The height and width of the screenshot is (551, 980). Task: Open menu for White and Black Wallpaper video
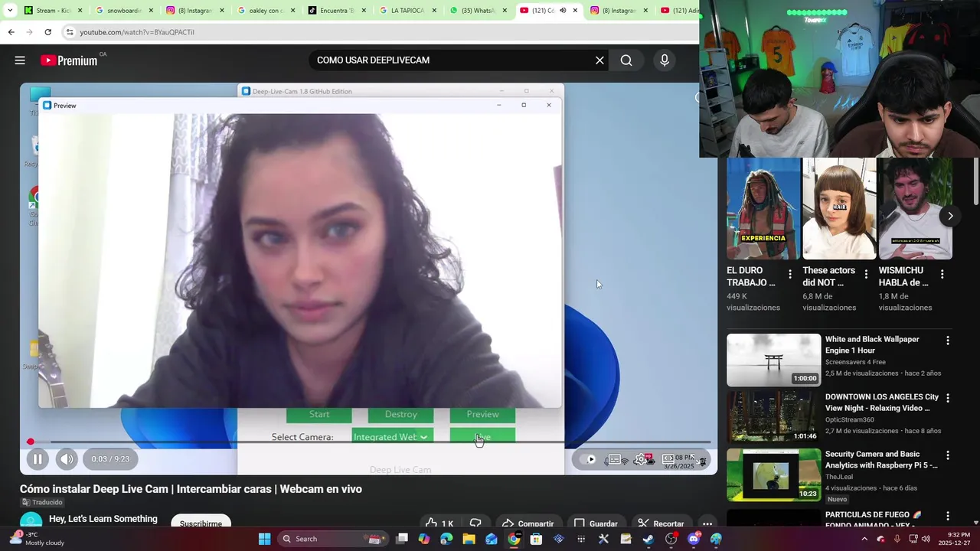coord(948,341)
